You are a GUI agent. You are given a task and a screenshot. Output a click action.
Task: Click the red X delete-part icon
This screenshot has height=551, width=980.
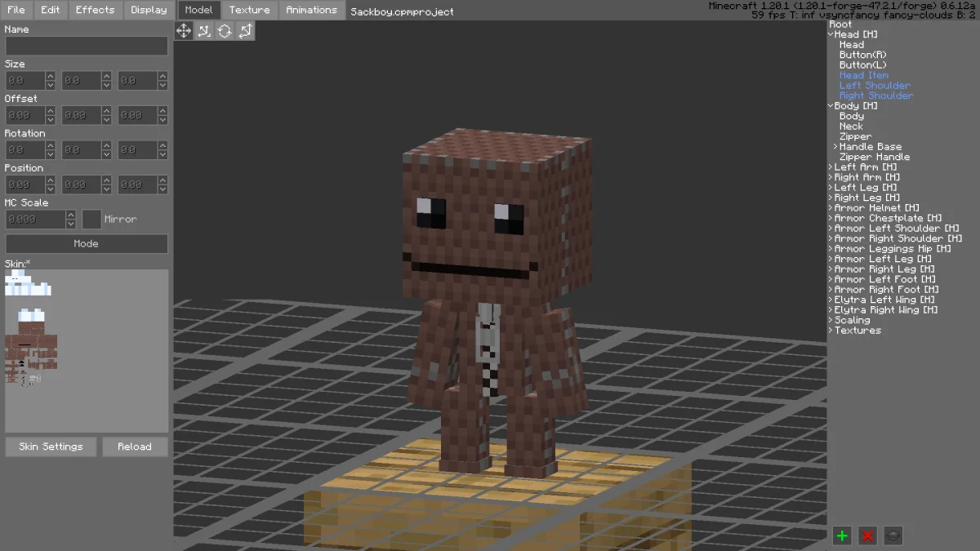pyautogui.click(x=868, y=535)
